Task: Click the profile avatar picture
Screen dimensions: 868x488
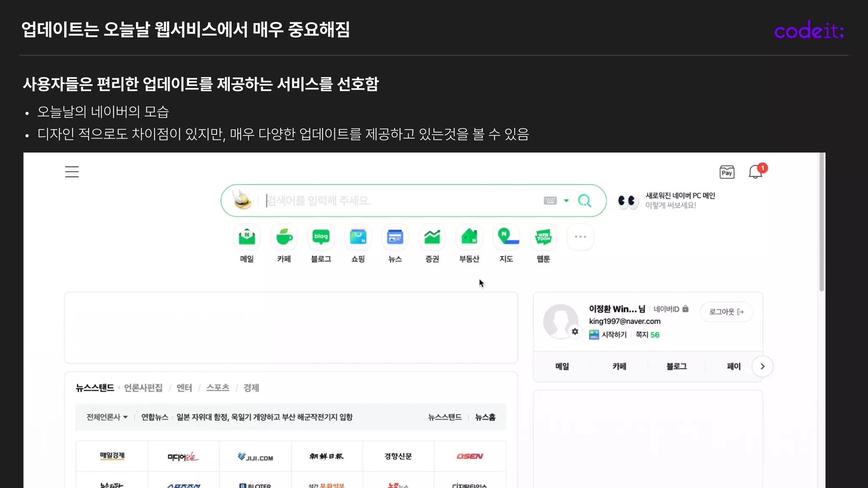Action: click(560, 321)
